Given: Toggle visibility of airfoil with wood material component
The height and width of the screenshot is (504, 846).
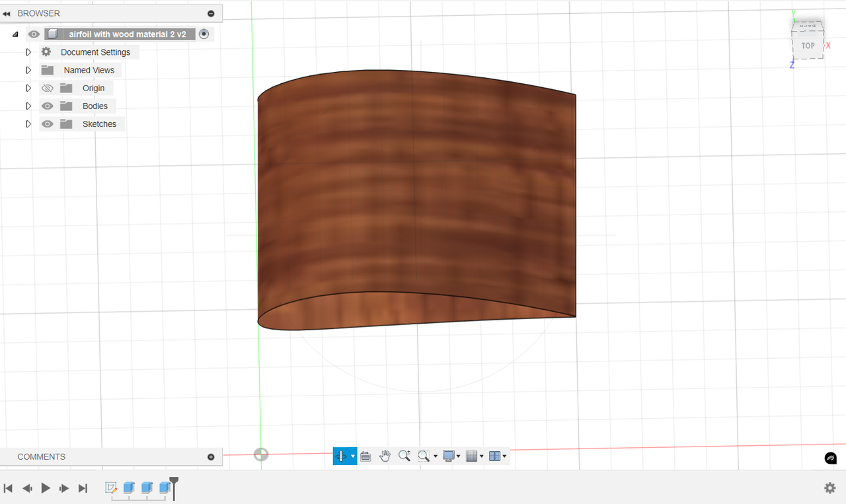Looking at the screenshot, I should (34, 34).
